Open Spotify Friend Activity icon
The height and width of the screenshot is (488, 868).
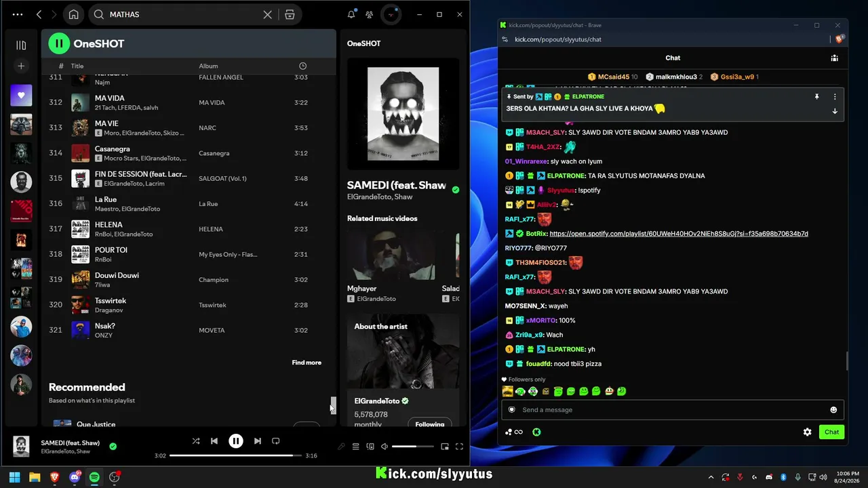[x=369, y=14]
